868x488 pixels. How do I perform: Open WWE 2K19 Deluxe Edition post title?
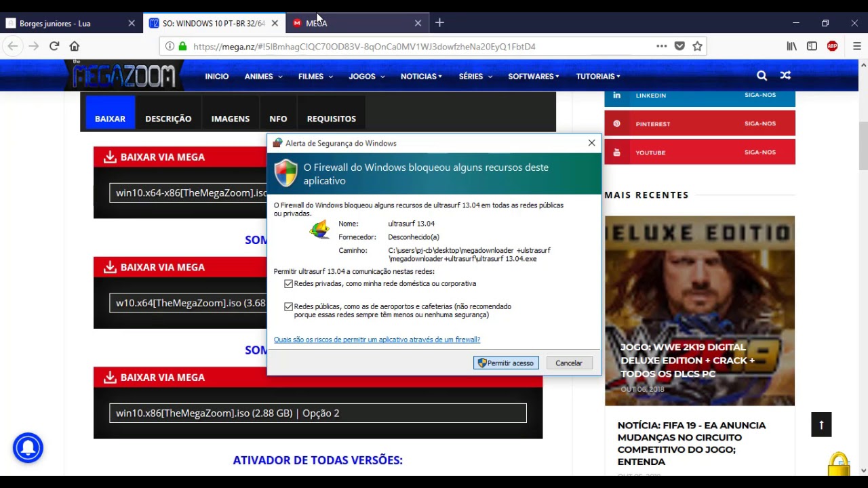tap(688, 360)
